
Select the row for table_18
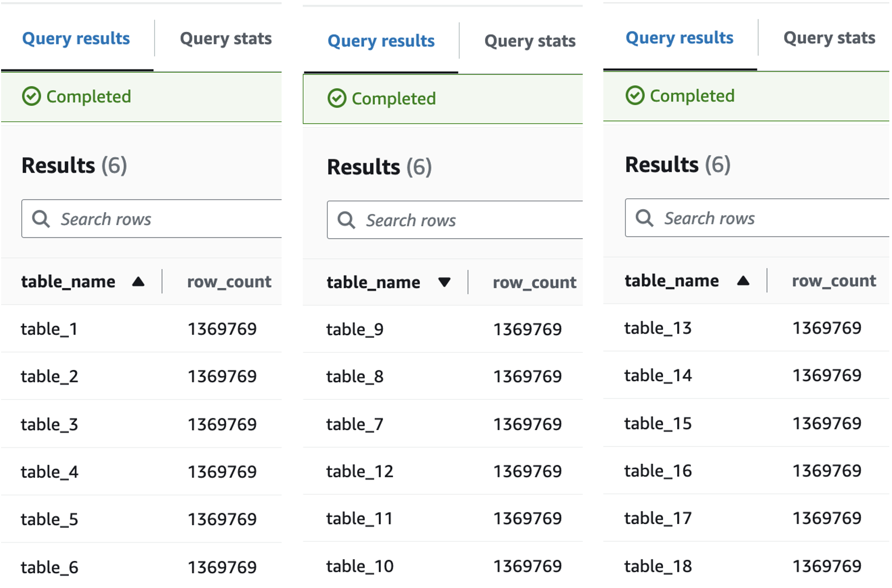point(658,566)
